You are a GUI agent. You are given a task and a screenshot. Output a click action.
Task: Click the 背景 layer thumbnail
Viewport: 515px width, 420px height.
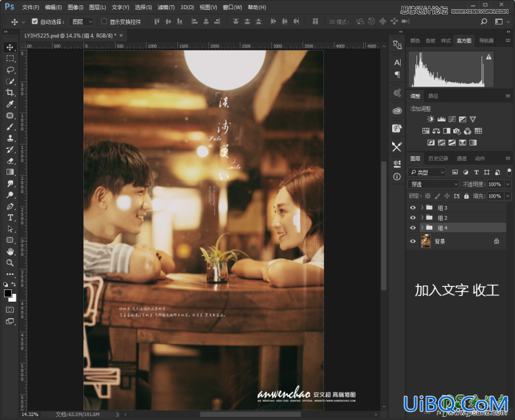tap(426, 241)
